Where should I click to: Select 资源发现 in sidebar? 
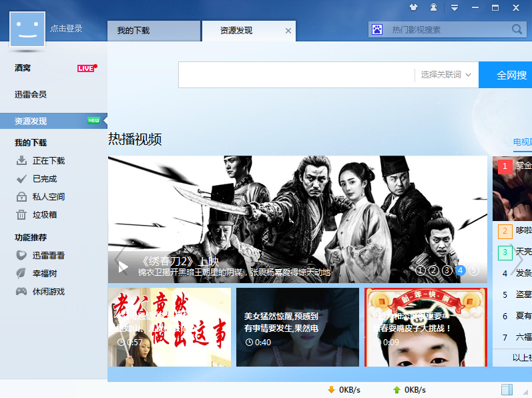coord(53,121)
